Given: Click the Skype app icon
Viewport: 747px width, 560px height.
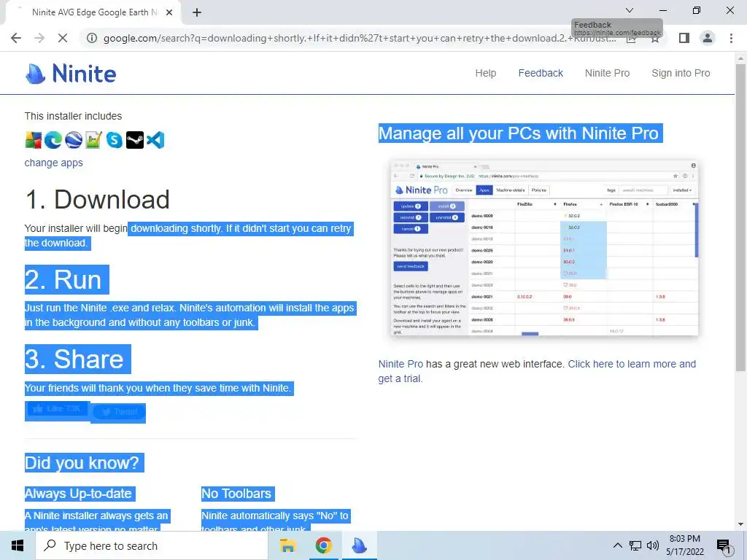Looking at the screenshot, I should (x=115, y=140).
